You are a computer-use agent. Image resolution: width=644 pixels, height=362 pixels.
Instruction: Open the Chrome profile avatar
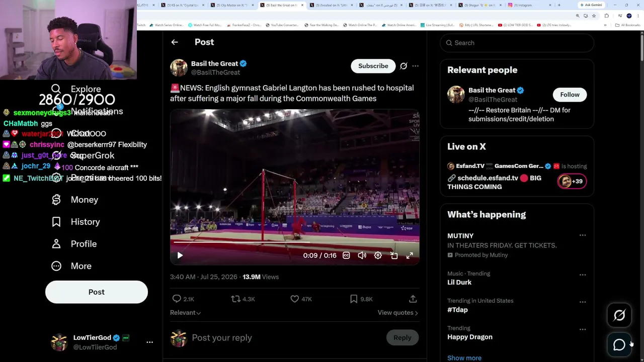tap(629, 16)
